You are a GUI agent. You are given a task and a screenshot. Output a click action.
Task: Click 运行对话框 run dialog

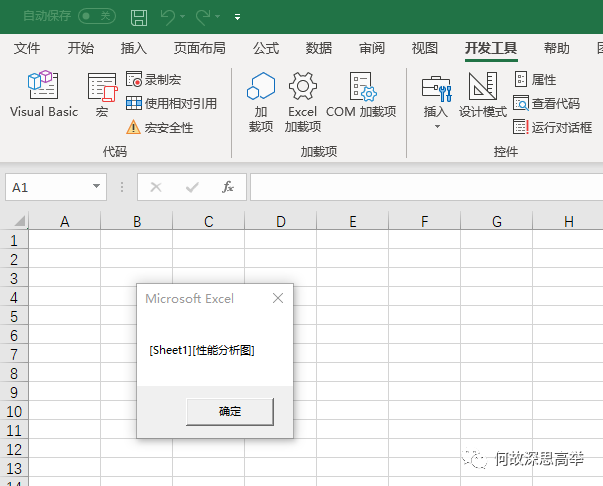click(553, 127)
